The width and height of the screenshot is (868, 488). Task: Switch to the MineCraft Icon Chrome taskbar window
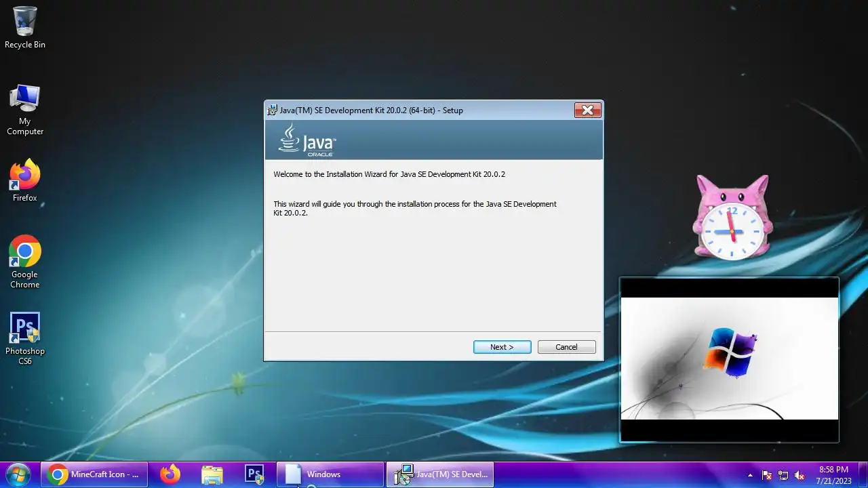(x=94, y=474)
